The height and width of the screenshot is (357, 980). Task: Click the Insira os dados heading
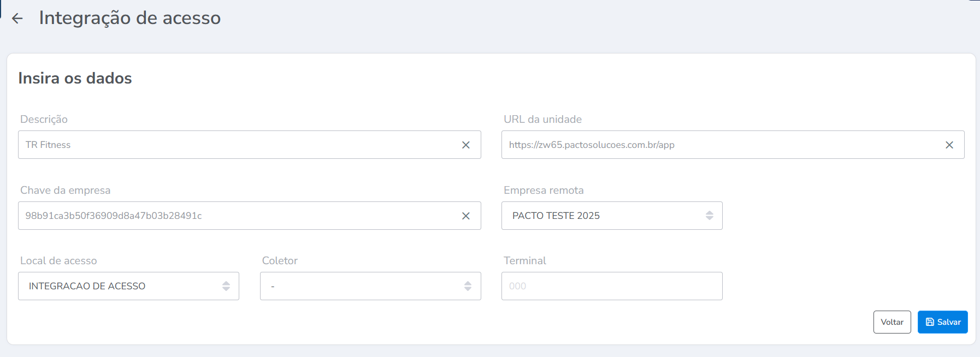coord(75,79)
